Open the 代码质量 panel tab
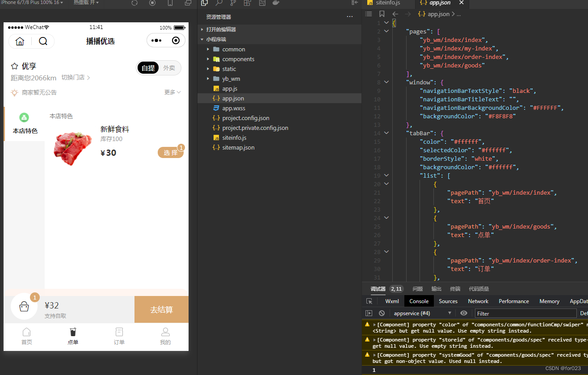The image size is (588, 375). click(x=479, y=289)
